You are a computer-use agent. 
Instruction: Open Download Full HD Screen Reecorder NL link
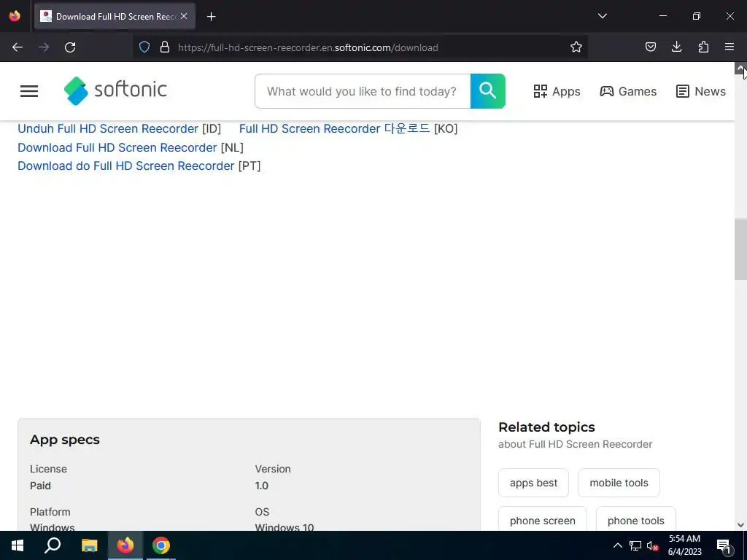pos(117,147)
